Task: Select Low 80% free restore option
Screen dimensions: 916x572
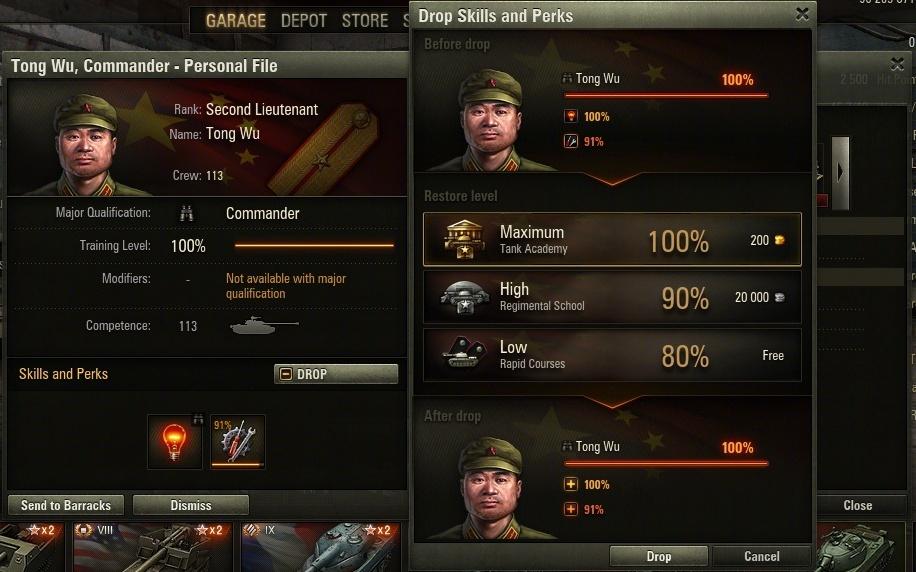Action: click(612, 355)
